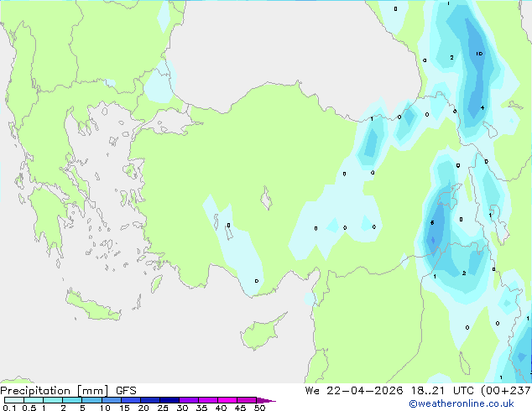Screen dimensions: 532x411
Task: Click the 40 mm magenta legend swatch
Action: pyautogui.click(x=227, y=400)
